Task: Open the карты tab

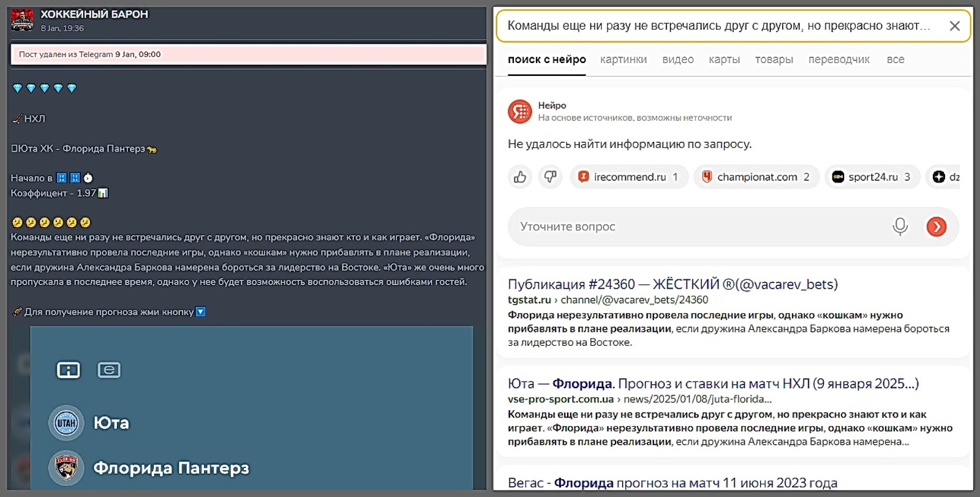Action: [724, 59]
